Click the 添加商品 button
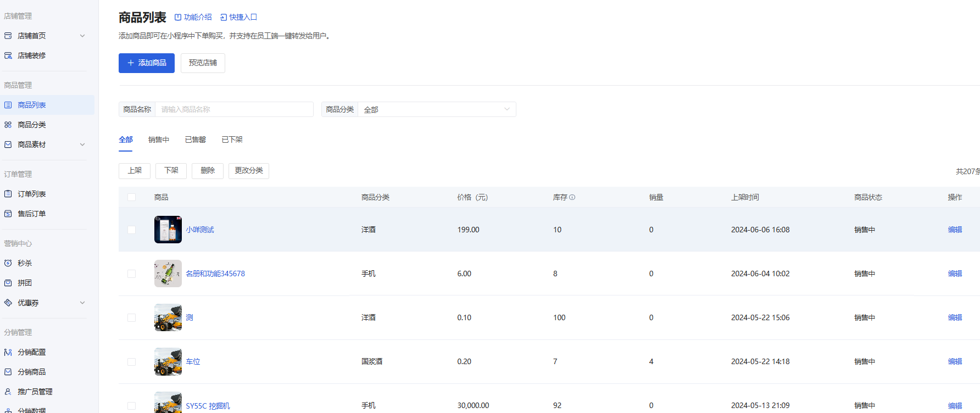The height and width of the screenshot is (413, 980). (147, 63)
